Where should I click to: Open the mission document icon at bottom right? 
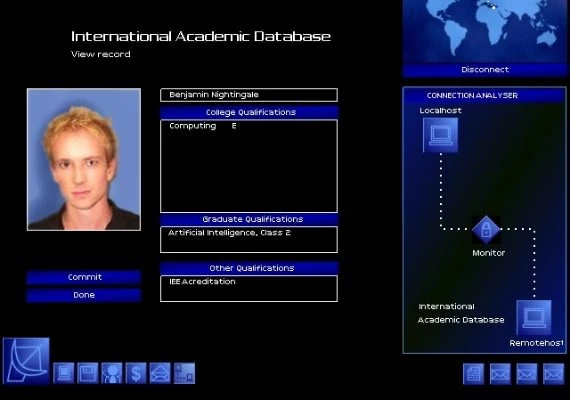click(x=473, y=374)
